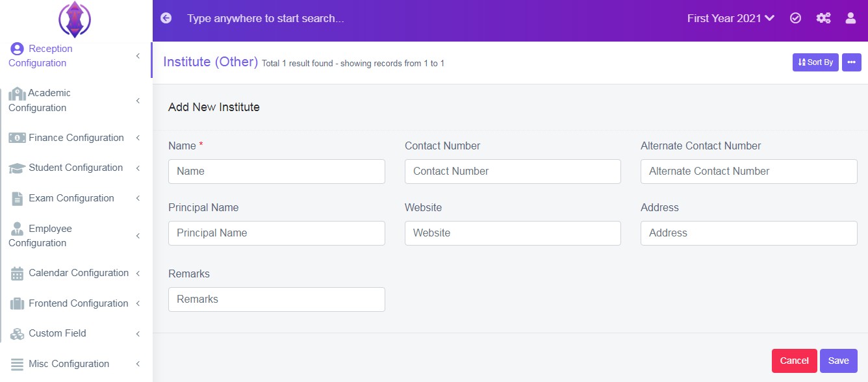The height and width of the screenshot is (382, 868).
Task: Click the Save button
Action: coord(838,361)
